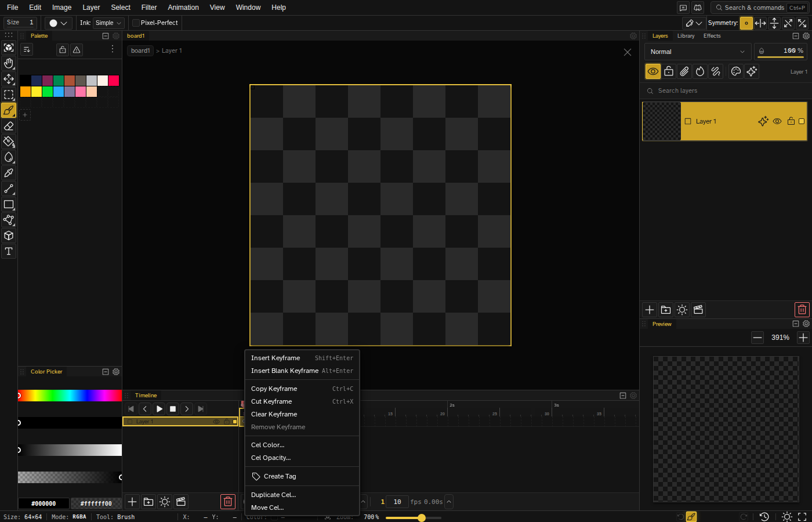Toggle the Pixel-Perfect checkbox
Image resolution: width=812 pixels, height=522 pixels.
136,23
